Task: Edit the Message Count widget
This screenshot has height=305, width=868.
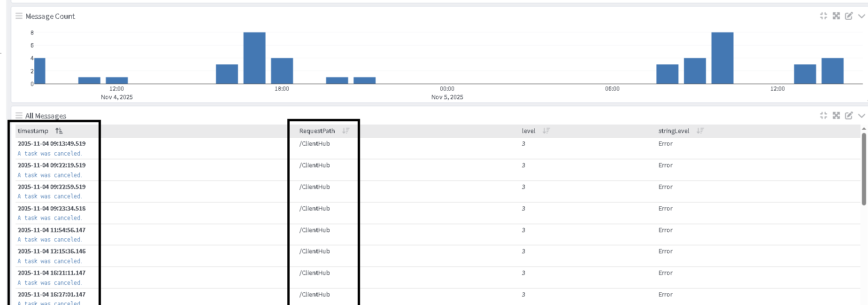Action: (849, 16)
